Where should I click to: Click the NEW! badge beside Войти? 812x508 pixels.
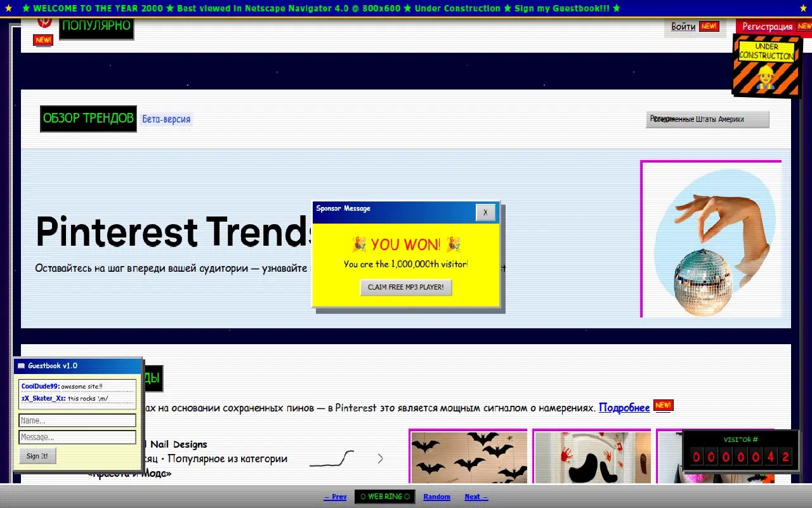[x=709, y=27]
